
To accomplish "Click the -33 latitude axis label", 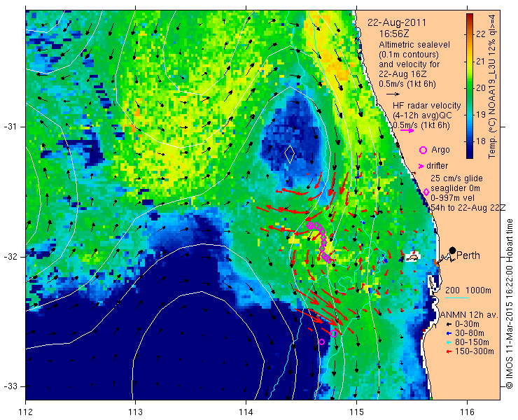I will [x=10, y=386].
